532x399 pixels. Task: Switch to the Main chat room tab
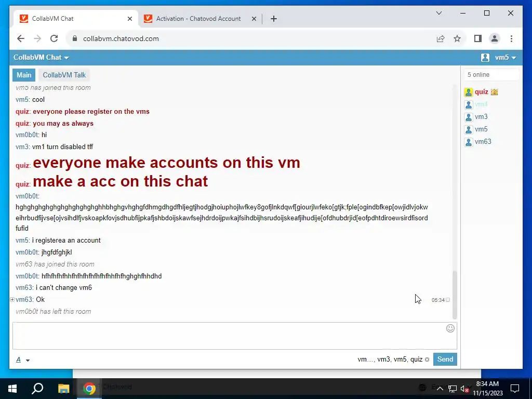24,75
